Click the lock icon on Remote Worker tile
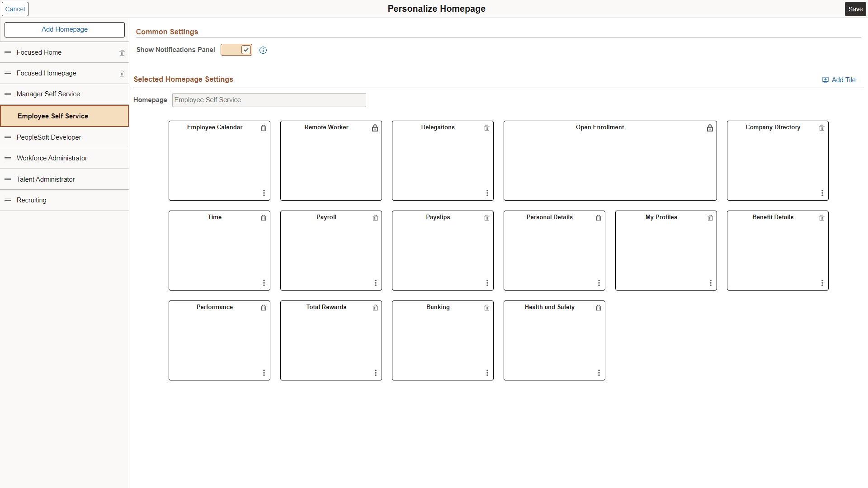Viewport: 868px width, 488px height. point(375,128)
